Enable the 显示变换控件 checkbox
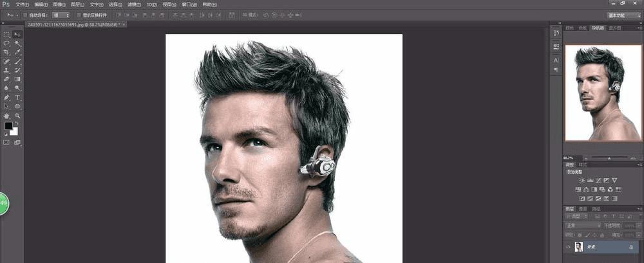 79,15
